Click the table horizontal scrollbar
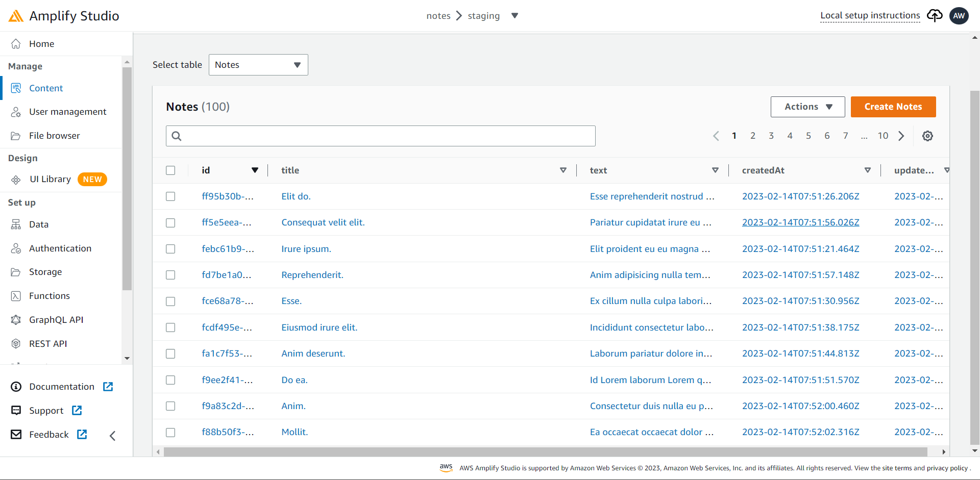Image resolution: width=980 pixels, height=480 pixels. coord(545,452)
